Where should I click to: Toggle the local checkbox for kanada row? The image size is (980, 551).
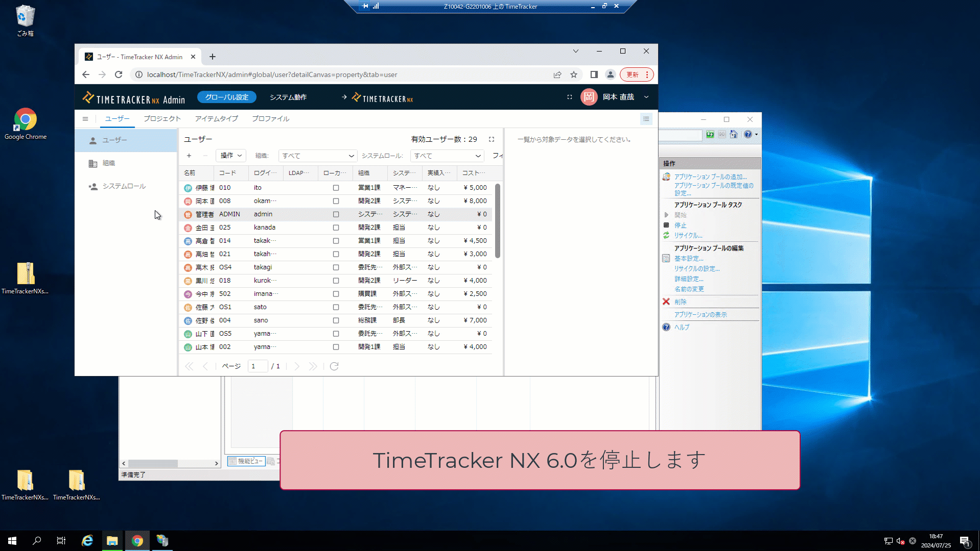336,228
